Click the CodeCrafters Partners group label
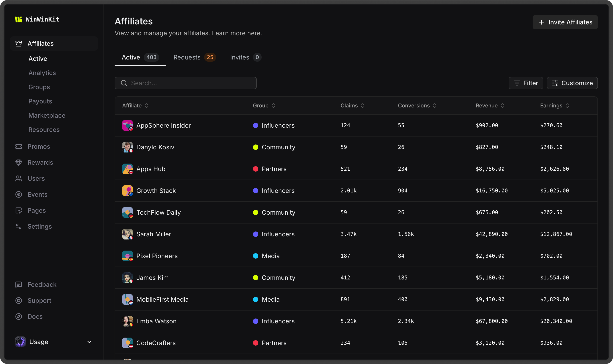 274,343
